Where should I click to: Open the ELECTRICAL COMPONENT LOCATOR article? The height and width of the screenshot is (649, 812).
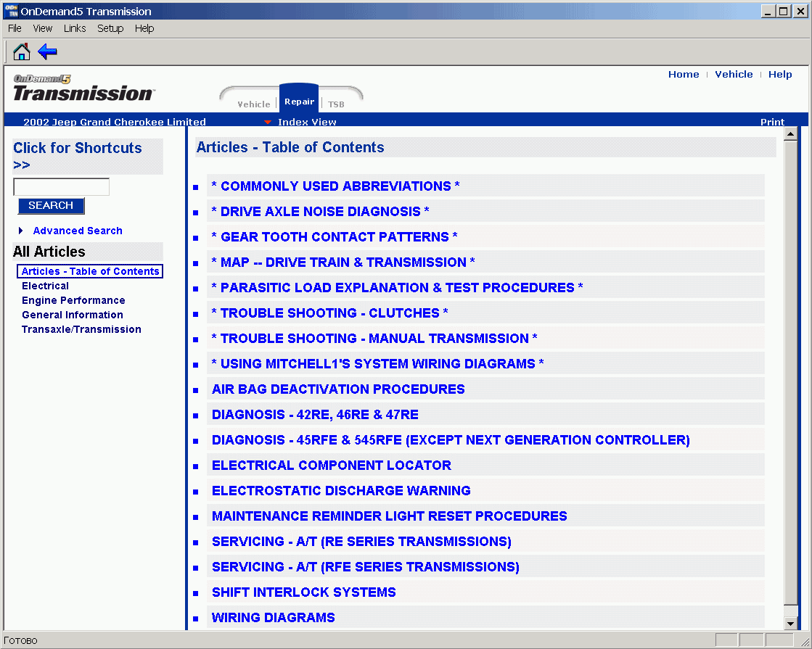click(x=332, y=465)
